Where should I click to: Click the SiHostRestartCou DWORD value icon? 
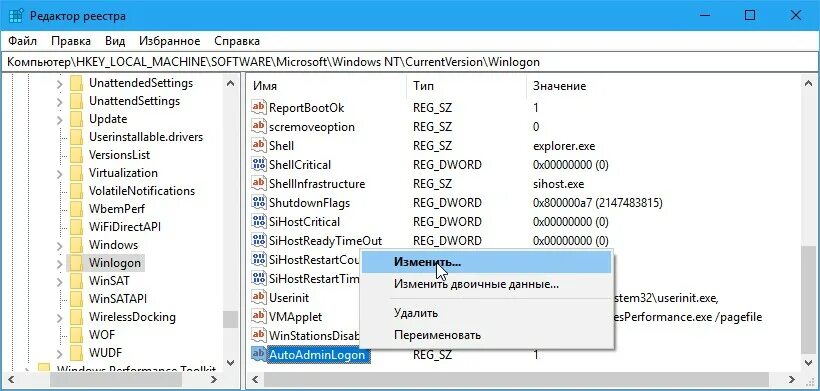(259, 259)
